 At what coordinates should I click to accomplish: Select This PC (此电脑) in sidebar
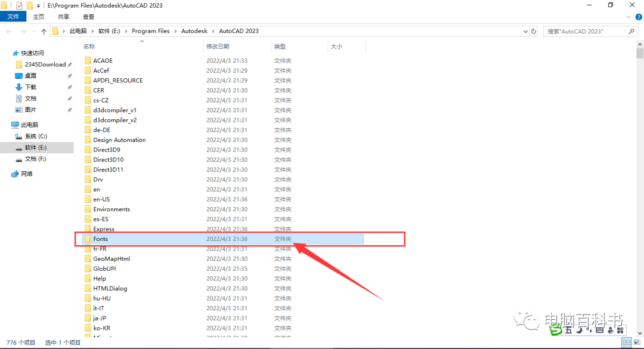point(24,125)
